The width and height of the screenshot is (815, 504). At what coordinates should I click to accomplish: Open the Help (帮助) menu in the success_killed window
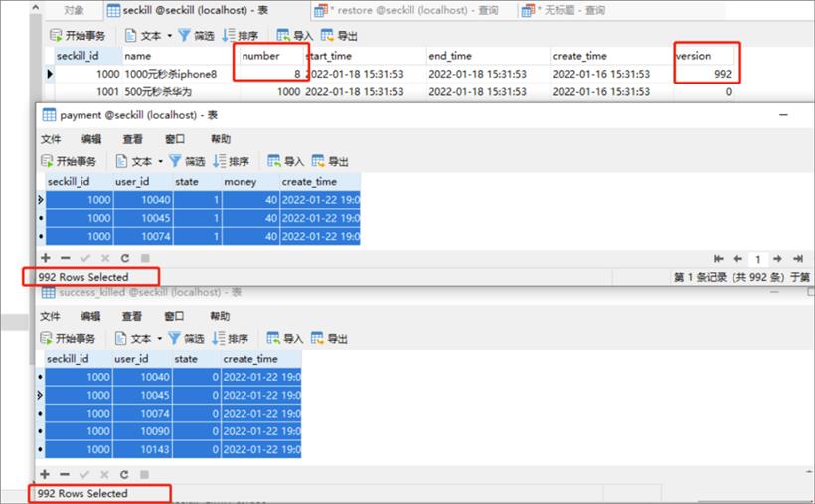[220, 316]
